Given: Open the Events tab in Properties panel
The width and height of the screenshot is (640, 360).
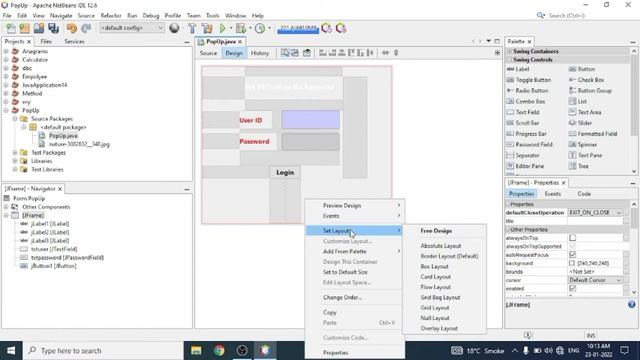Looking at the screenshot, I should coord(553,194).
